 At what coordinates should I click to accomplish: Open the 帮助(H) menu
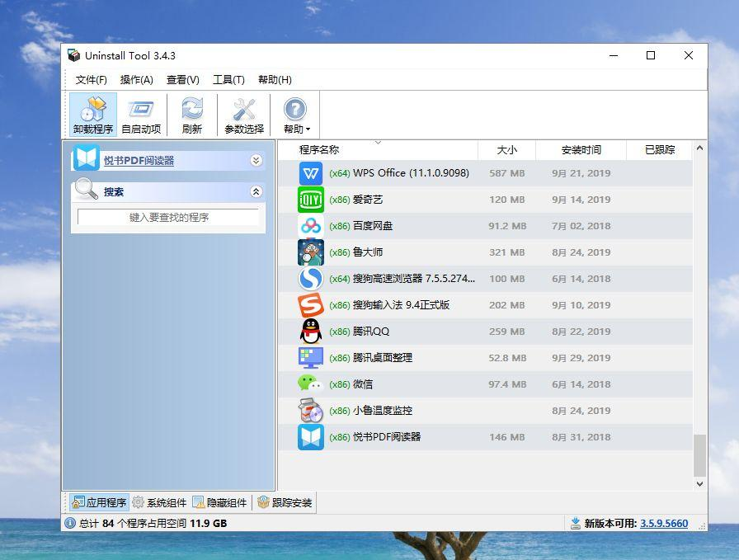[x=275, y=80]
